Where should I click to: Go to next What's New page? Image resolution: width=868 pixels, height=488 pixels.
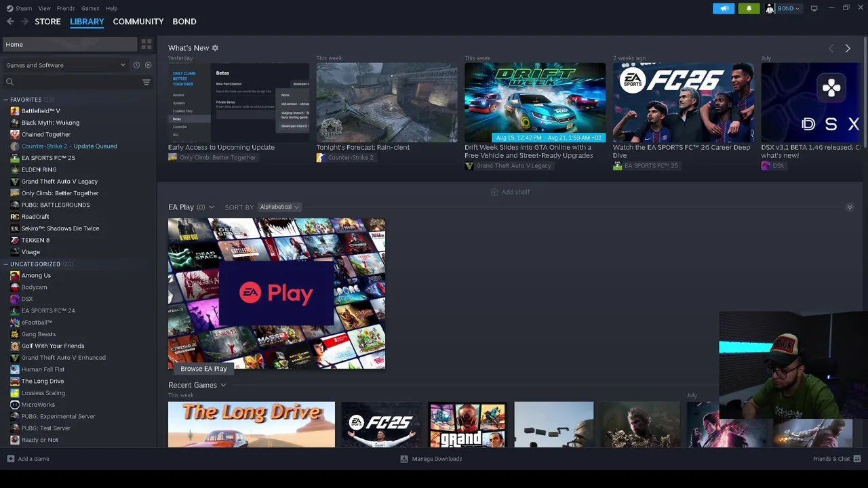click(x=847, y=48)
